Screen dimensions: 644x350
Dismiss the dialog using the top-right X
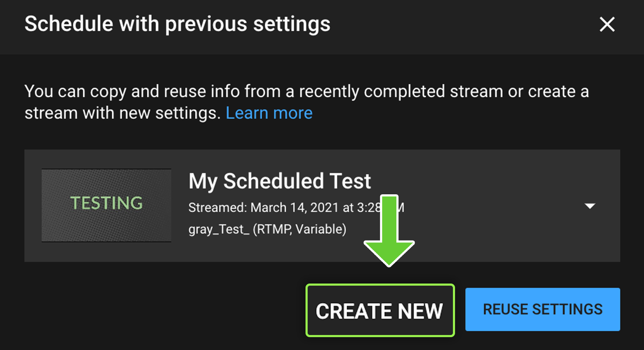(607, 24)
